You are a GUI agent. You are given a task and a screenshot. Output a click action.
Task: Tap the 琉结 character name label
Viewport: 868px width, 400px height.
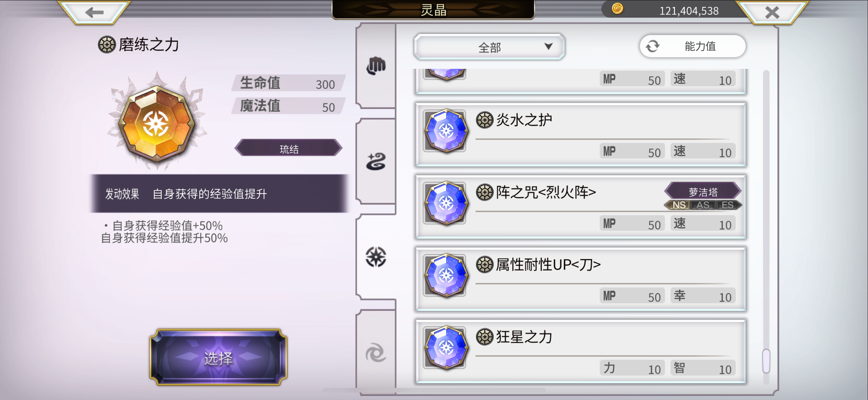pos(288,148)
